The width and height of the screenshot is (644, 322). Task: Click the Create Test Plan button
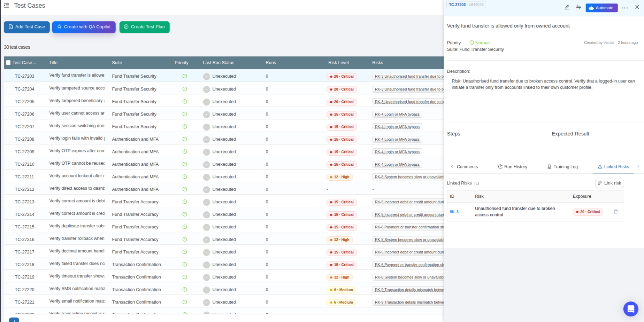point(145,27)
